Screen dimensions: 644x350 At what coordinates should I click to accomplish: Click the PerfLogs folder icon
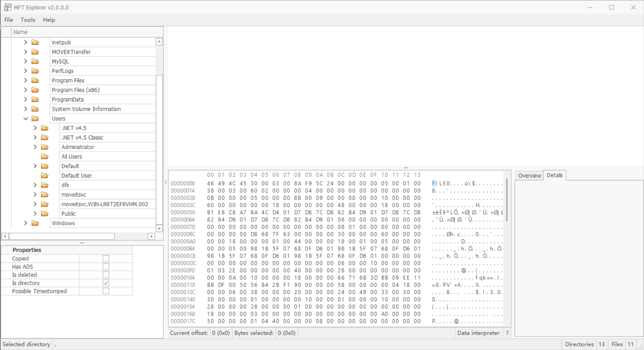[x=35, y=71]
